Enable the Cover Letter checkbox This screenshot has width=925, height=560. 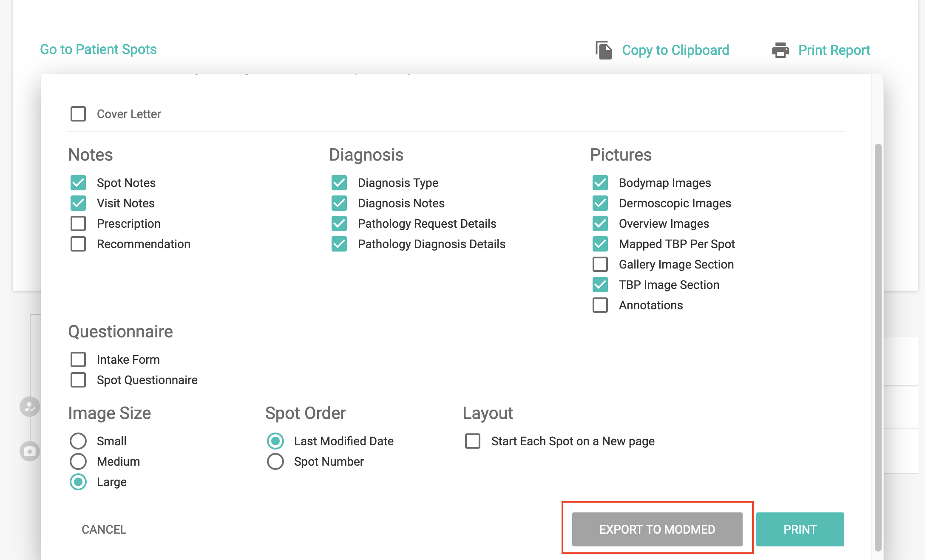(x=78, y=114)
